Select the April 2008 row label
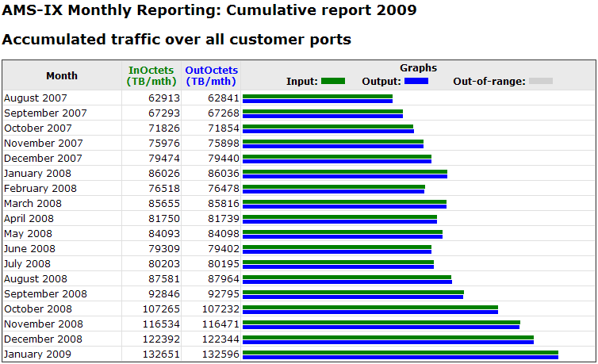Viewport: 598px width, 364px height. (x=29, y=219)
